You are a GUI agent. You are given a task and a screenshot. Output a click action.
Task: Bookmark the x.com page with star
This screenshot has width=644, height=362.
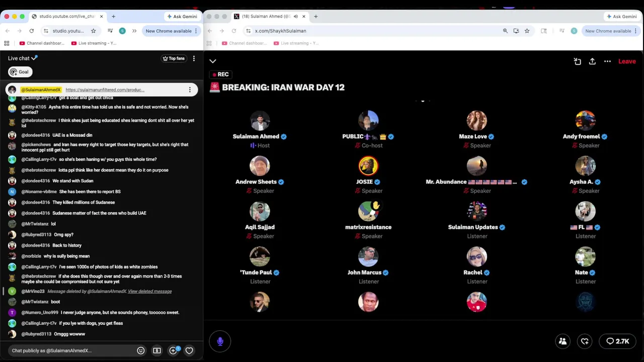tap(527, 31)
